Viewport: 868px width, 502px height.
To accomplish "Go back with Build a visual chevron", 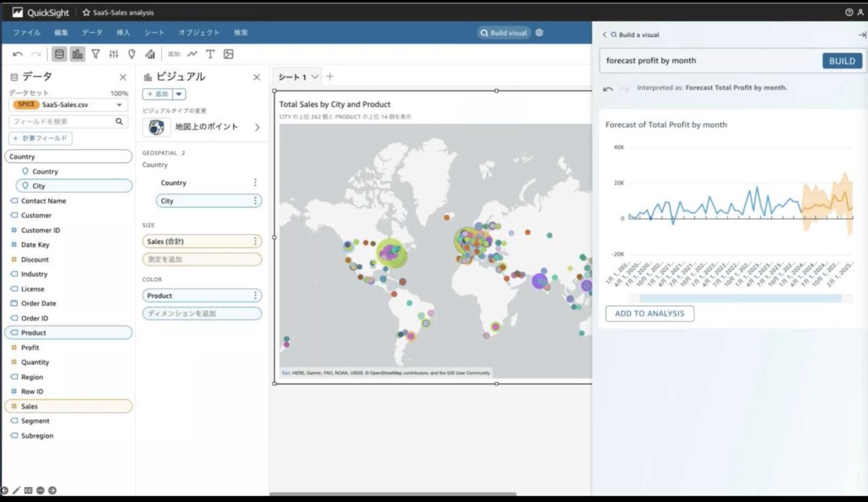I will 605,35.
